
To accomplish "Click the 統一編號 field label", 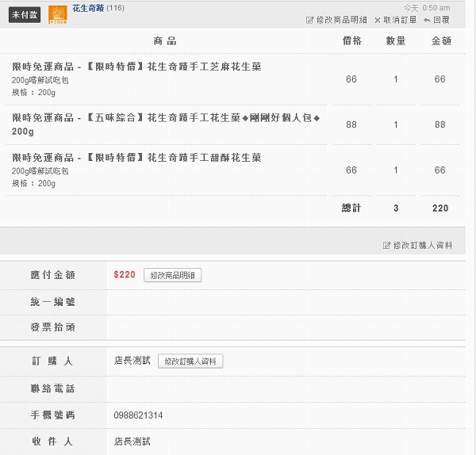I will [53, 302].
